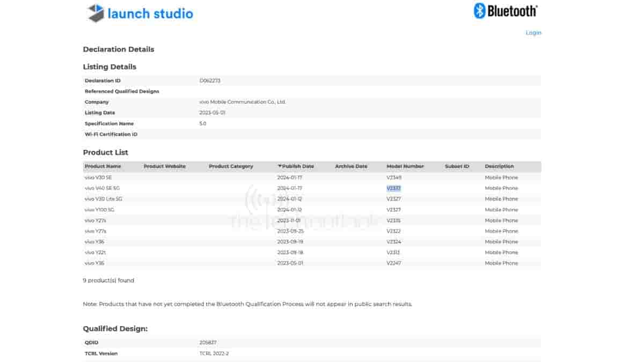Image resolution: width=644 pixels, height=362 pixels.
Task: Click the Description column header
Action: pos(499,166)
